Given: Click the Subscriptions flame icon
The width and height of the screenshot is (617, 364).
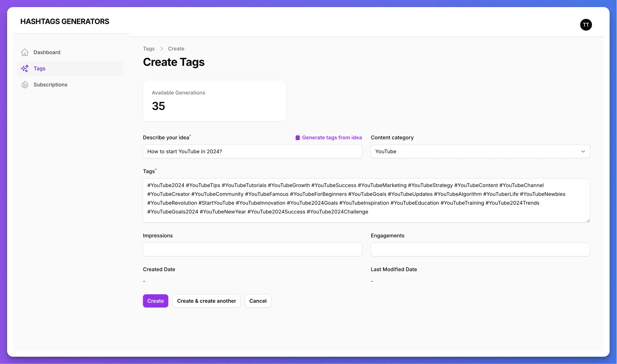Looking at the screenshot, I should click(x=25, y=85).
